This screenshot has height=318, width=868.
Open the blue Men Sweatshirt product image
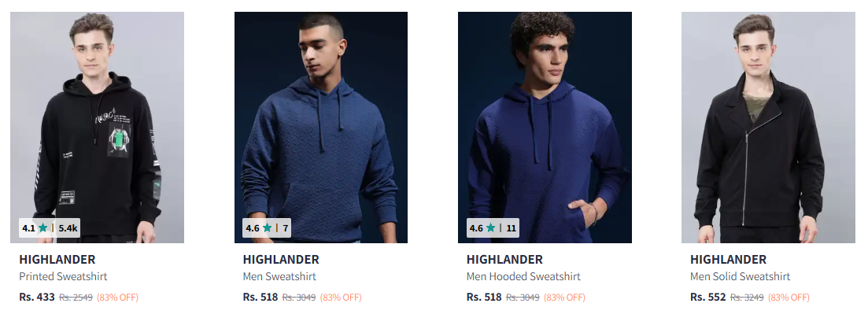(x=321, y=128)
